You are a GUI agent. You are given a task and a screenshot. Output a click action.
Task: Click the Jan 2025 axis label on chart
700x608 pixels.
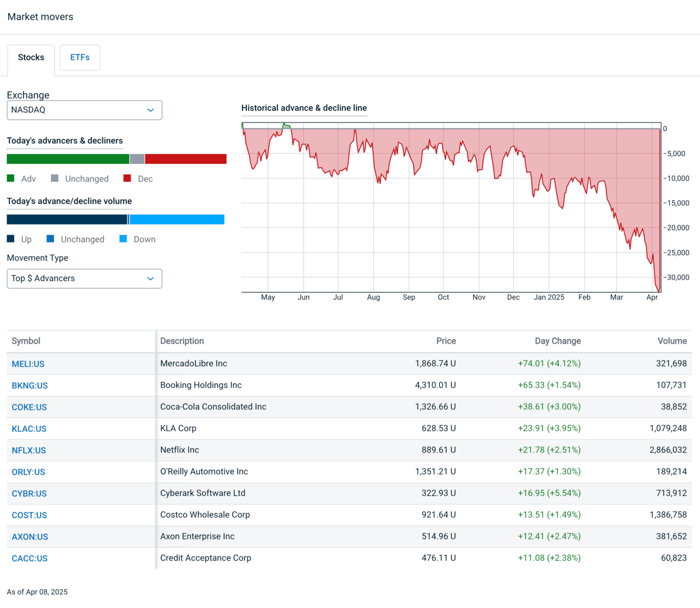coord(549,297)
